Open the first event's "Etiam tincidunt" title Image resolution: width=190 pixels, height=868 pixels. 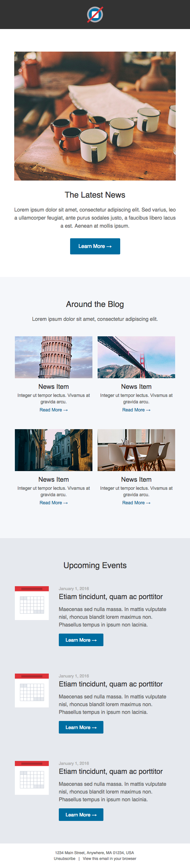pos(111,597)
